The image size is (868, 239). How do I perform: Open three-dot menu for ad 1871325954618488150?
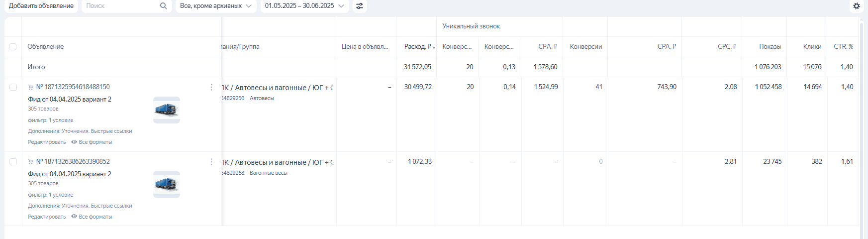pyautogui.click(x=211, y=87)
